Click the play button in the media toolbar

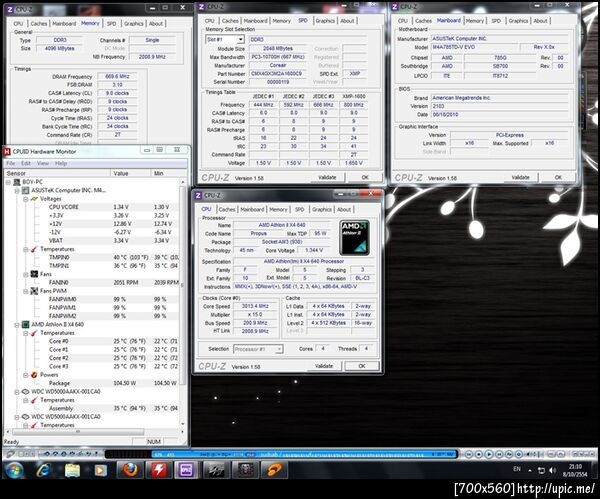(489, 454)
